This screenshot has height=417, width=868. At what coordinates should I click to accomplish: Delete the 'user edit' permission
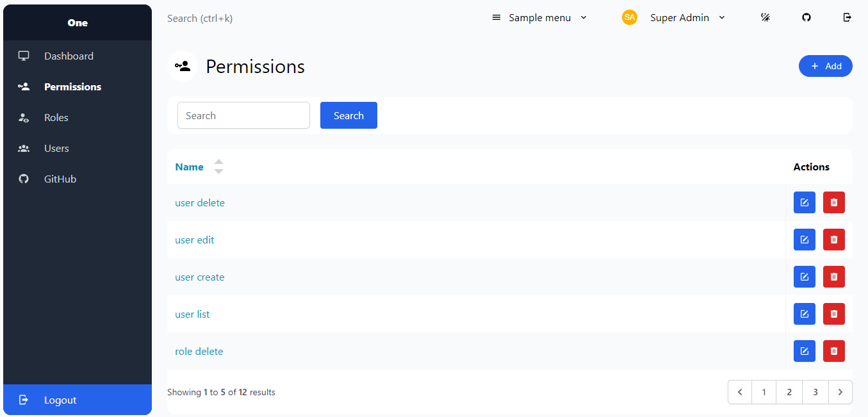coord(834,240)
